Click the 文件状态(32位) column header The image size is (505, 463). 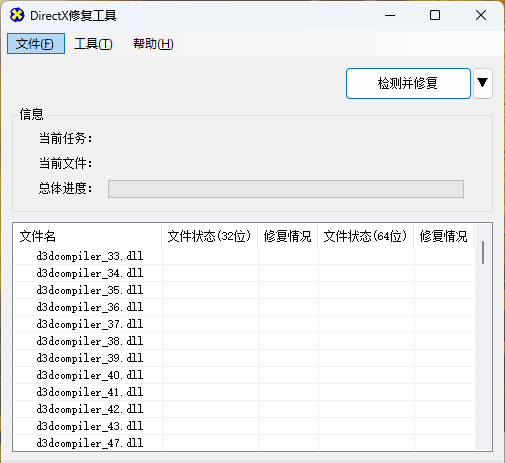210,236
